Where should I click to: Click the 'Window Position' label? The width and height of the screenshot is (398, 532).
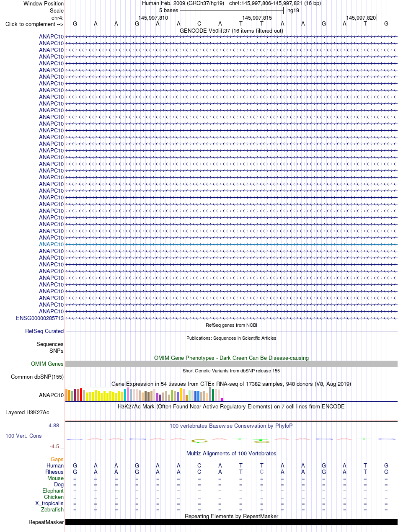44,3
